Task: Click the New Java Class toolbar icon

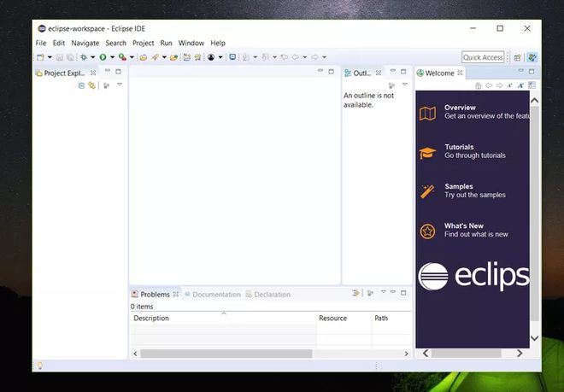Action: (x=197, y=57)
